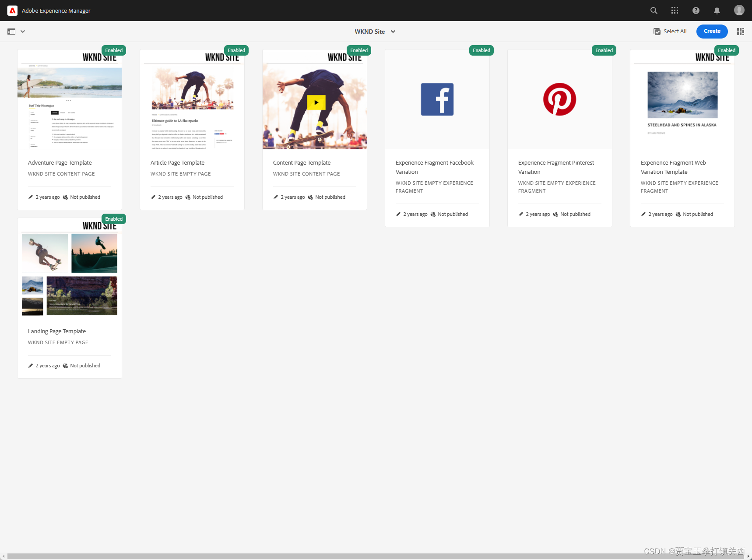The height and width of the screenshot is (560, 752).
Task: Click pencil modified icon on Adventure Page Template
Action: (x=31, y=197)
